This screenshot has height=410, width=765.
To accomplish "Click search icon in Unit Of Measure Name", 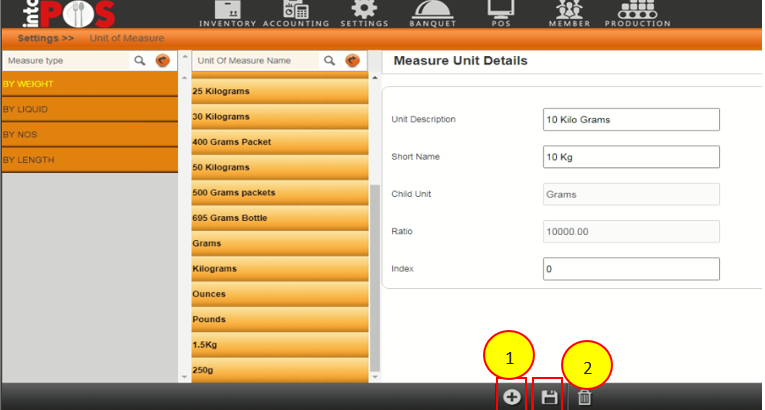I will coord(329,61).
